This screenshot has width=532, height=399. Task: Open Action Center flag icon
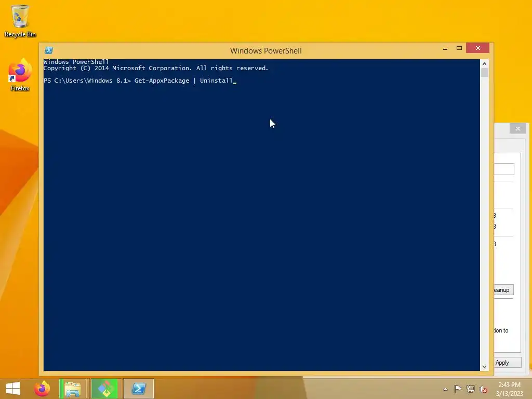click(458, 389)
